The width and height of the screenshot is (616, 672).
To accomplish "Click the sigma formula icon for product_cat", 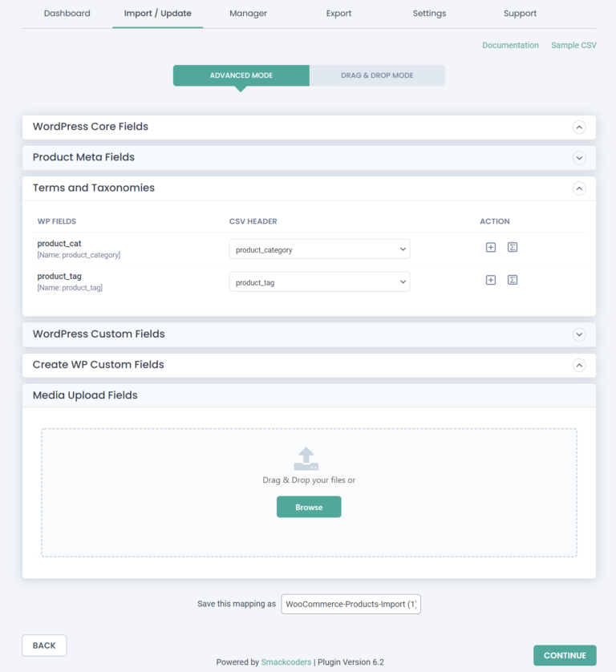I will tap(513, 247).
